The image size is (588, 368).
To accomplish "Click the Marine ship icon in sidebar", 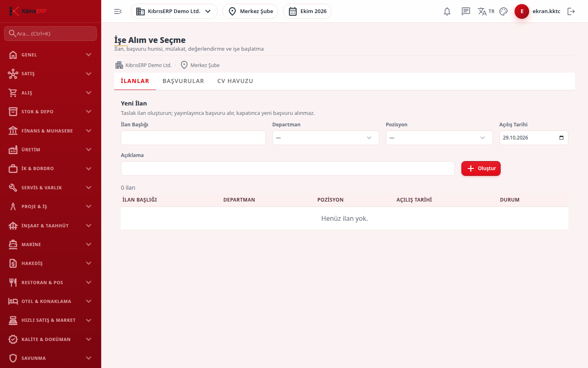I will [x=13, y=245].
